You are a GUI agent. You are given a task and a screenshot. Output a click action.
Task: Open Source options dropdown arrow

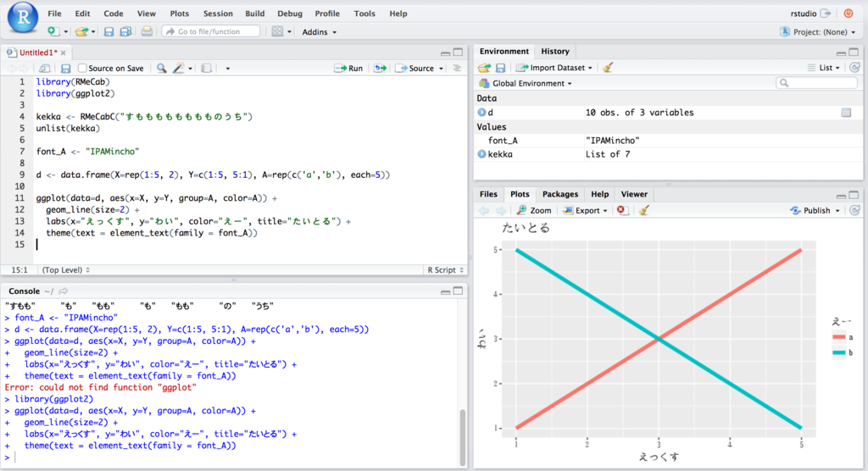pos(441,69)
